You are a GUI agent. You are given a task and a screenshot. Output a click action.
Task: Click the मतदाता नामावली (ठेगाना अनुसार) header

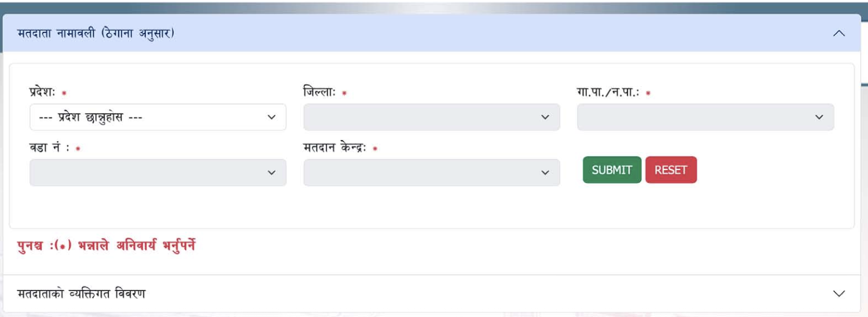[96, 34]
